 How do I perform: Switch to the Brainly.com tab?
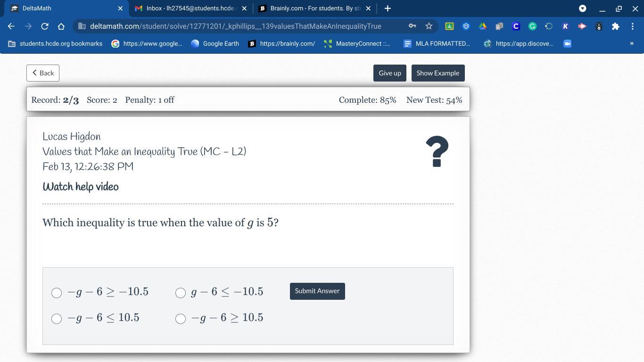click(314, 8)
